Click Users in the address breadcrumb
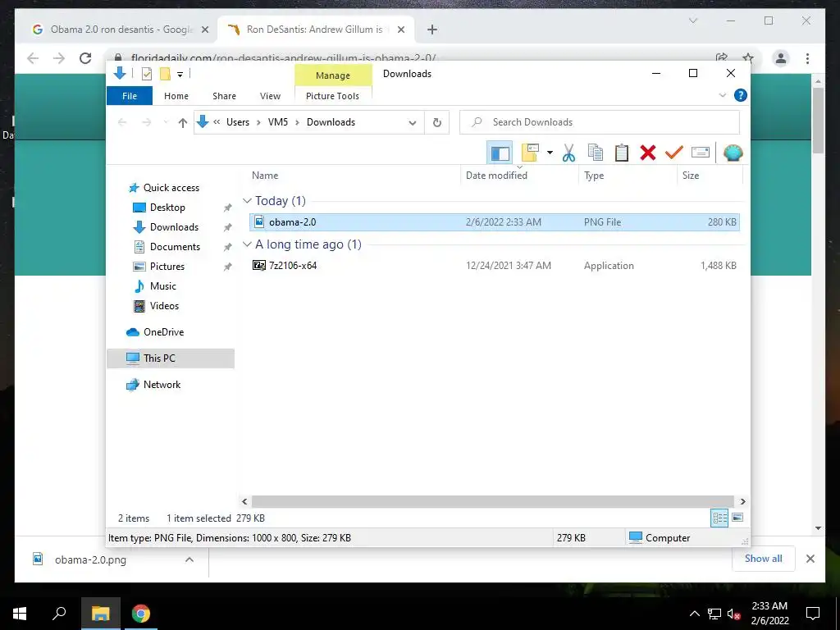Screen dimensions: 840x630 pyautogui.click(x=238, y=122)
